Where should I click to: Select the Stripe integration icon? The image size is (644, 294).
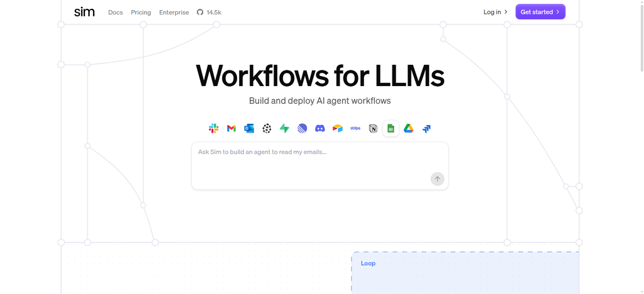pyautogui.click(x=355, y=128)
